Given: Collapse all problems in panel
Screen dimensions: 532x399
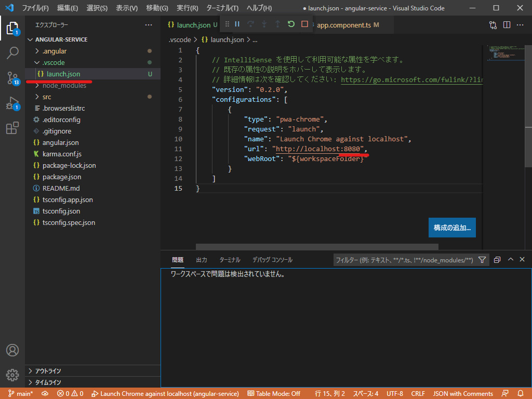Looking at the screenshot, I should click(x=497, y=260).
